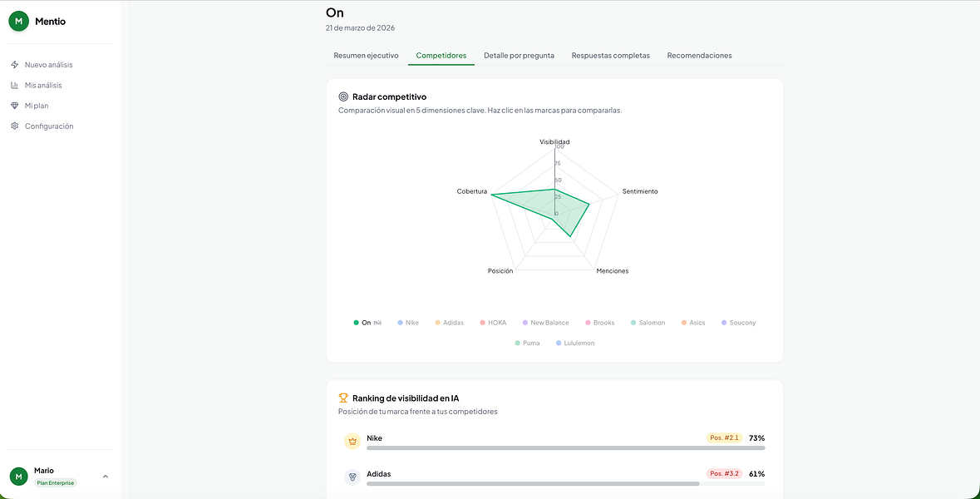This screenshot has height=499, width=980.
Task: Open Configuración gear icon
Action: 15,126
